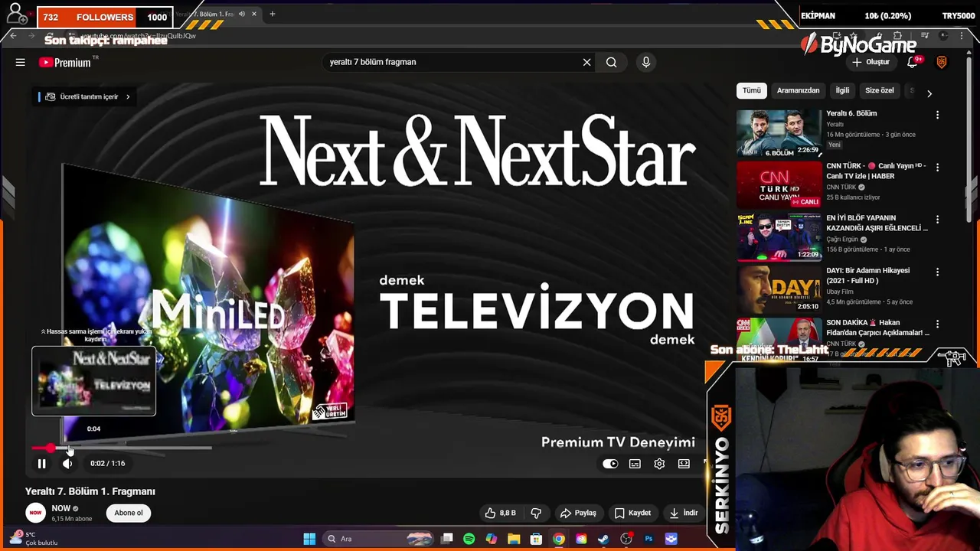Open Yeraltı 6. Bölüm thumbnail
The height and width of the screenshot is (551, 980).
coord(779,133)
